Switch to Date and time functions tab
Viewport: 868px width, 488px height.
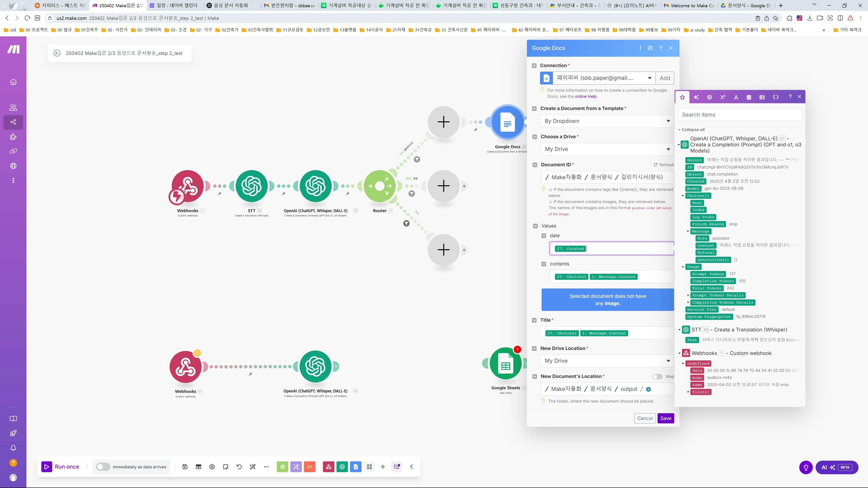coord(749,97)
